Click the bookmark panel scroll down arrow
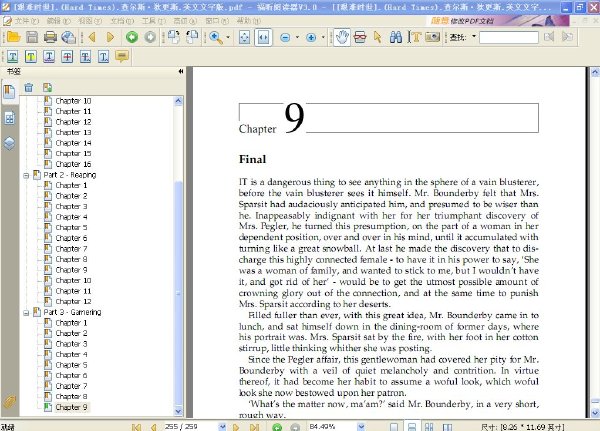Image resolution: width=600 pixels, height=431 pixels. 178,411
